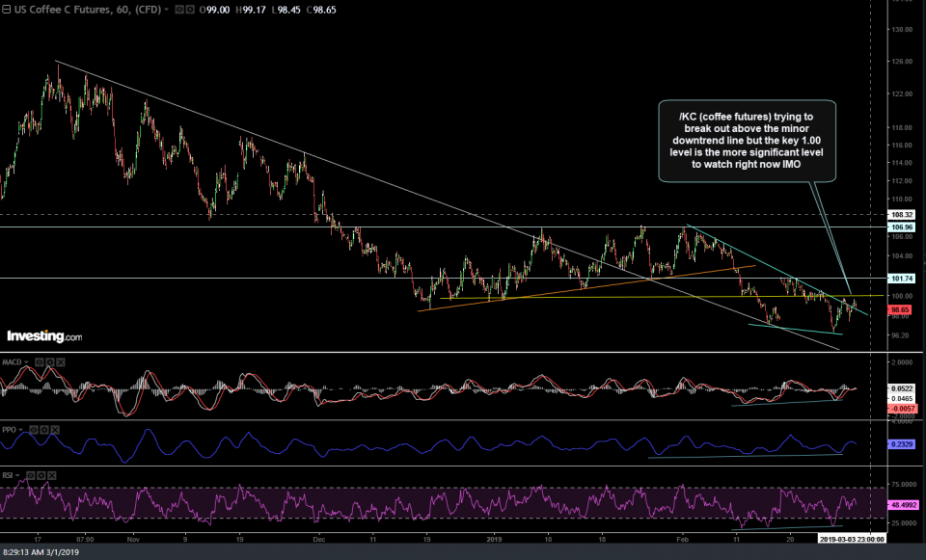Collapse the US Coffee C Futures legend
Viewport: 926px width, 560px height.
coord(6,9)
